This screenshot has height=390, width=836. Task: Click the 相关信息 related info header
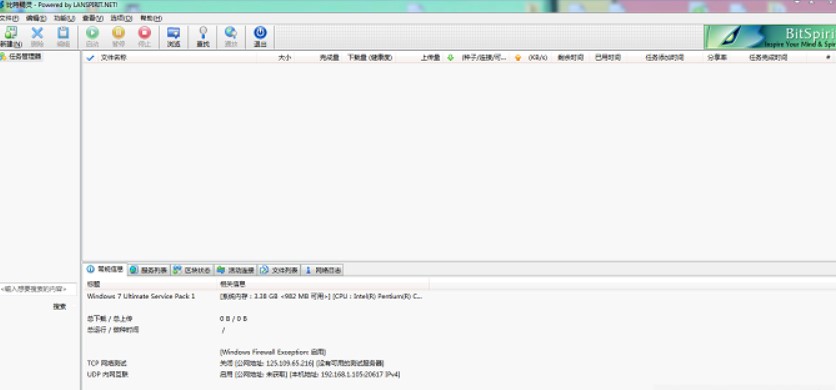231,284
